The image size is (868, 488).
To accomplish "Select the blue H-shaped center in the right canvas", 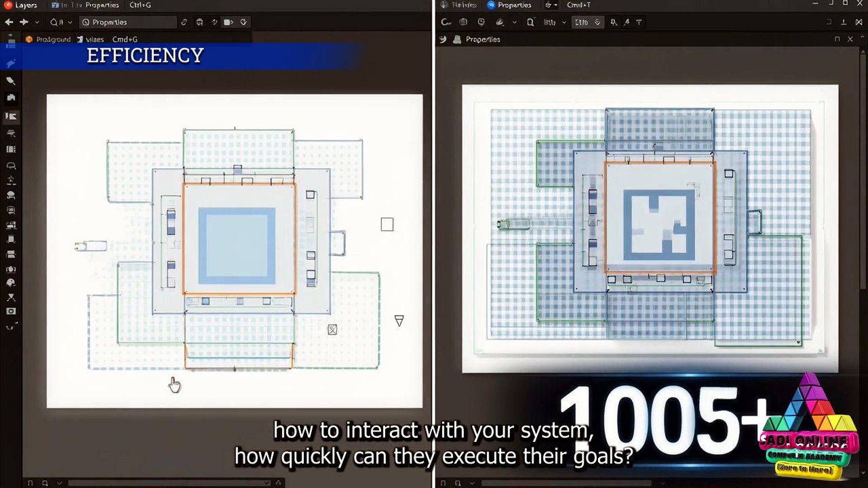I will (x=659, y=225).
